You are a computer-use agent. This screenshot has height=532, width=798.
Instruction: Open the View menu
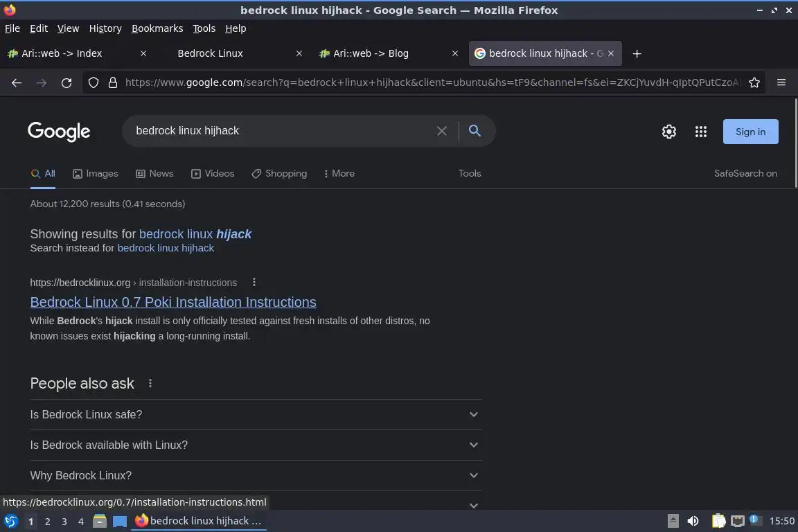(x=68, y=28)
